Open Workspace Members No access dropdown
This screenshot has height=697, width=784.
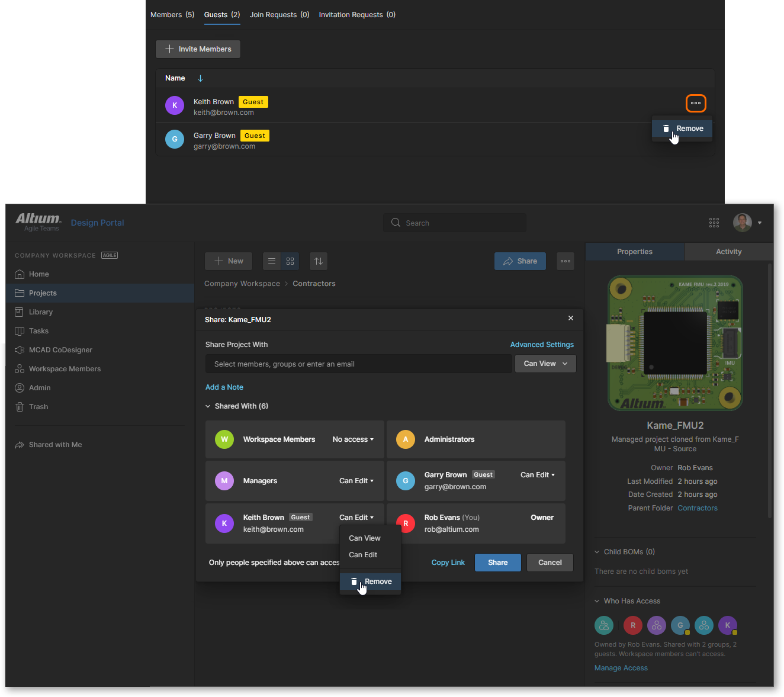click(353, 439)
